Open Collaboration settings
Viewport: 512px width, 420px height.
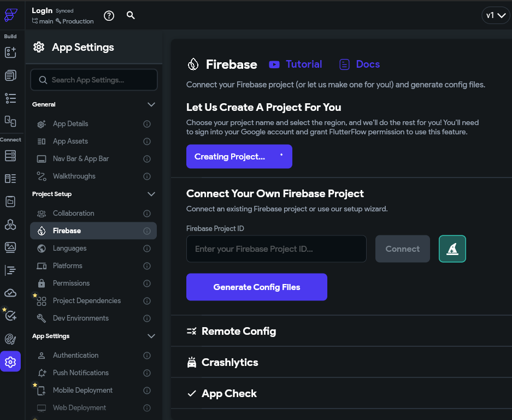pyautogui.click(x=93, y=213)
